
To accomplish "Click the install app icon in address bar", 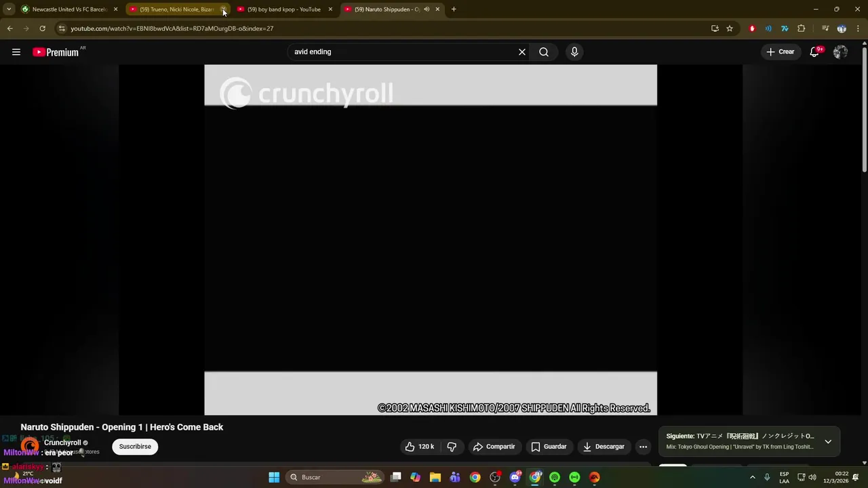I will (715, 28).
